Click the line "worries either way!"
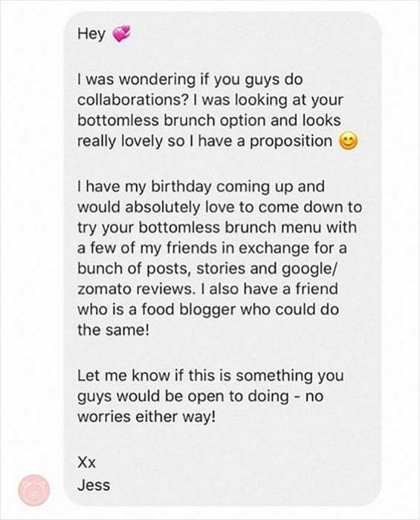Image resolution: width=420 pixels, height=520 pixels. pyautogui.click(x=146, y=417)
